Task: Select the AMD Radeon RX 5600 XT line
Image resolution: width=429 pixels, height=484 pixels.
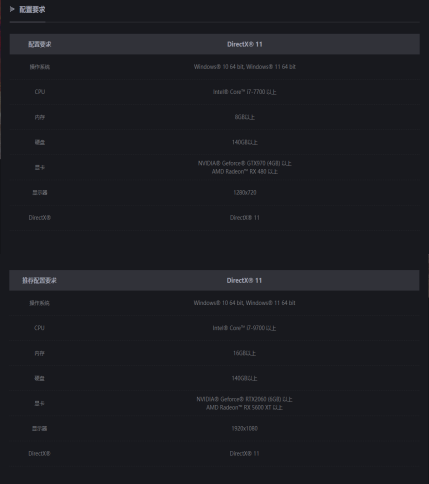Action: tap(244, 408)
